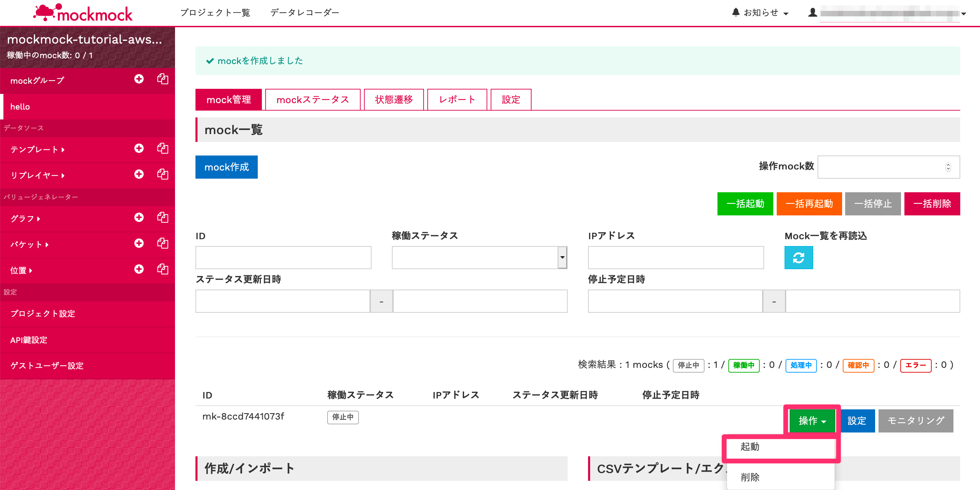
Task: Click the 一括起動 button
Action: coord(745,204)
